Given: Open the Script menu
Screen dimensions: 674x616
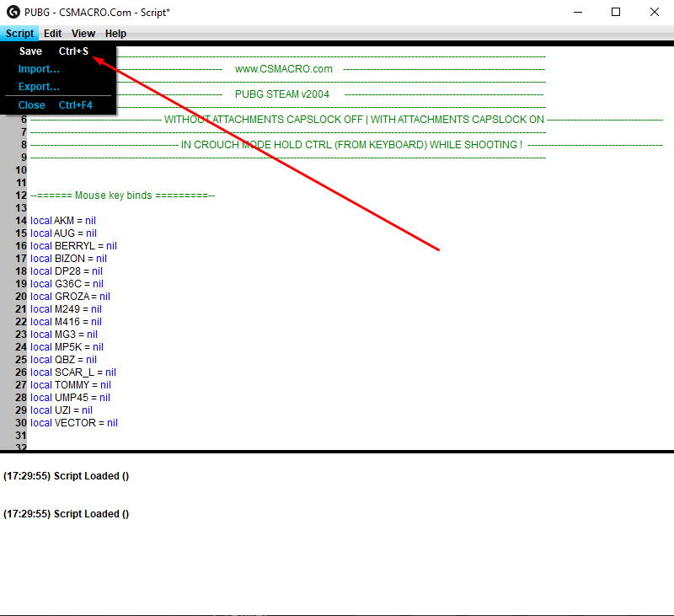Looking at the screenshot, I should tap(19, 34).
